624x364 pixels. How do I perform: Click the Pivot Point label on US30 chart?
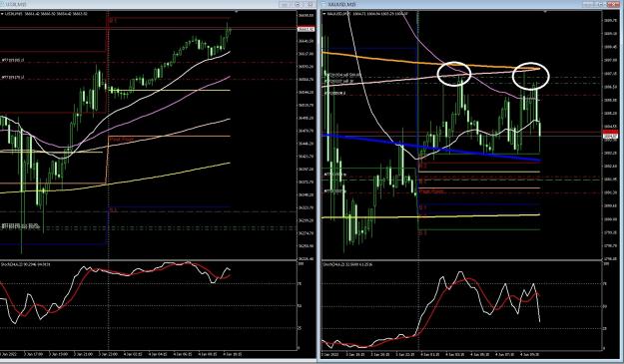(122, 140)
